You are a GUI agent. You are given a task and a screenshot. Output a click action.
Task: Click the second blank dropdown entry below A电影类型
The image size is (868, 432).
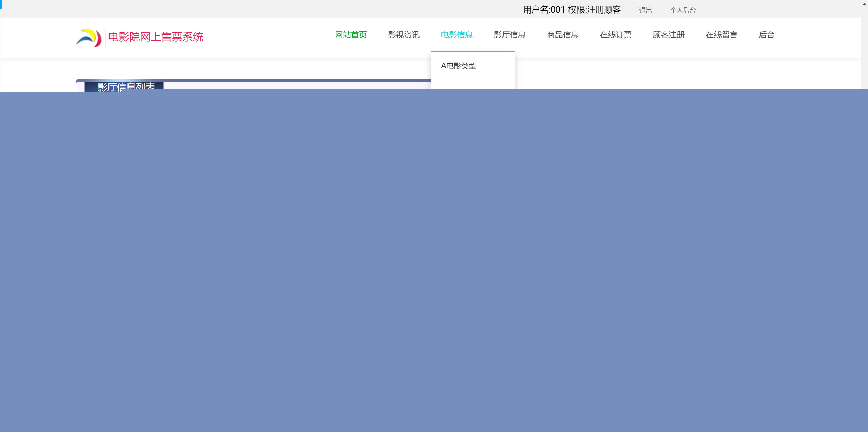(x=473, y=85)
